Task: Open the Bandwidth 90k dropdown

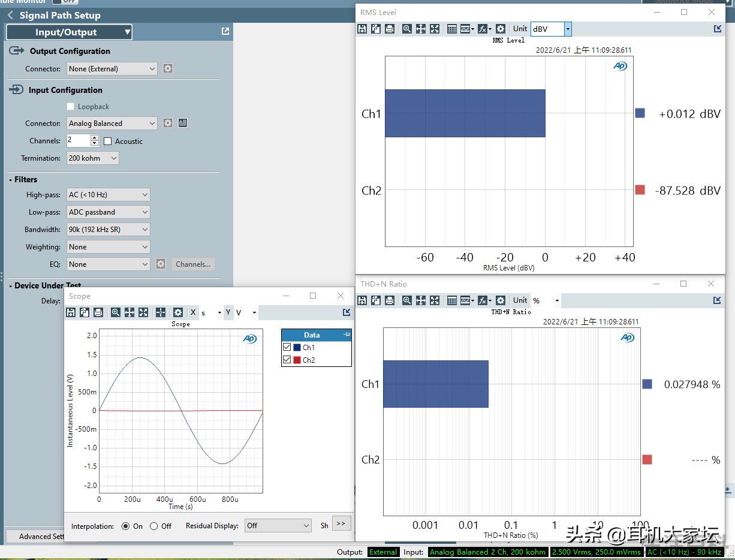Action: (108, 230)
